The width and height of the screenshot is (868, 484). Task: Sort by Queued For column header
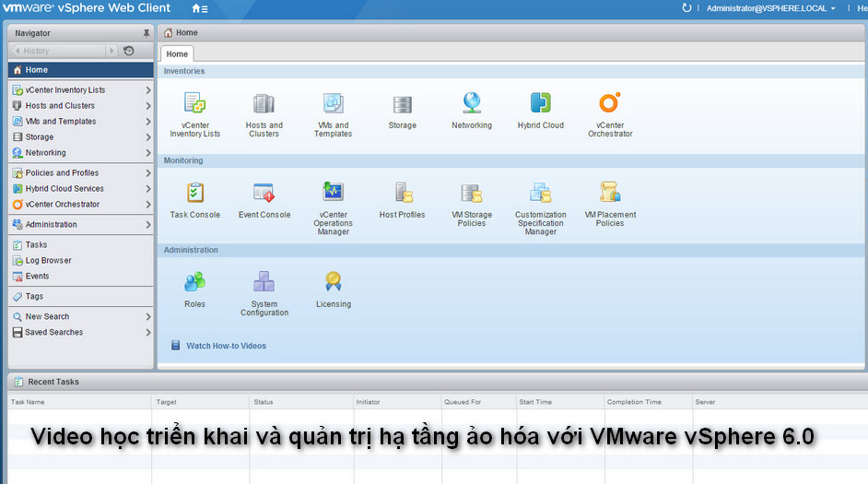463,402
